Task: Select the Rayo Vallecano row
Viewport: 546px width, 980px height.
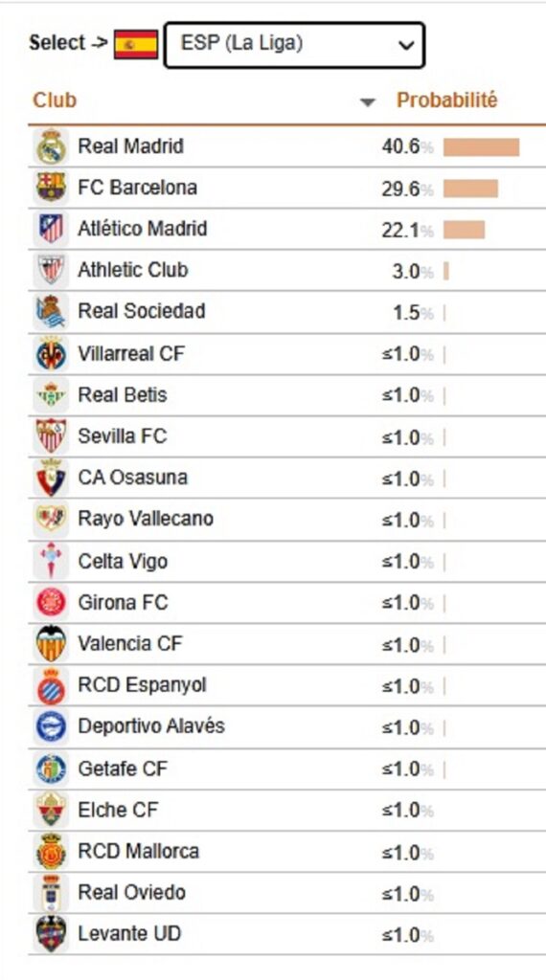Action: pyautogui.click(x=286, y=520)
